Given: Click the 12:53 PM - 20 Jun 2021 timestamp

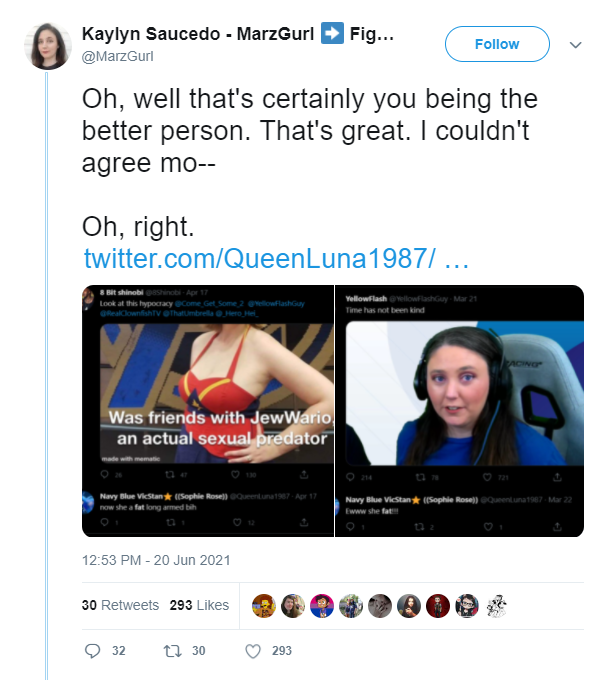Looking at the screenshot, I should click(x=156, y=560).
